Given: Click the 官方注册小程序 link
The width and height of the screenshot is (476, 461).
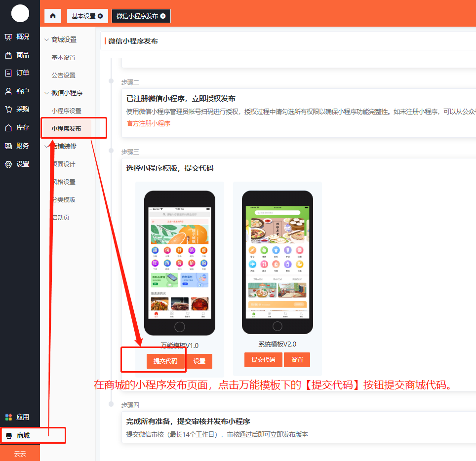Looking at the screenshot, I should click(148, 123).
